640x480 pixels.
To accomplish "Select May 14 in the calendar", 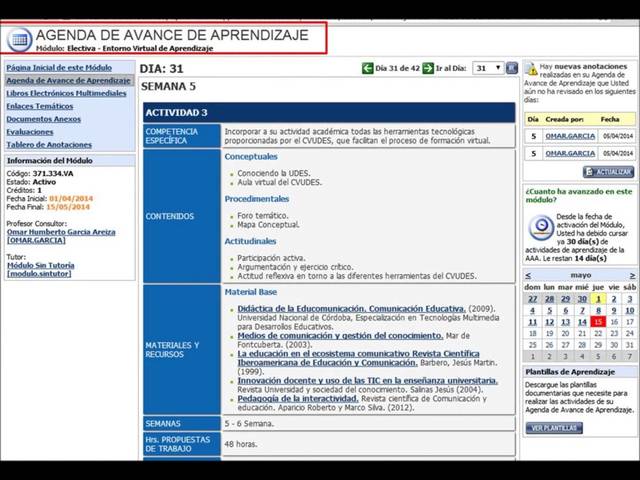I will [x=582, y=322].
